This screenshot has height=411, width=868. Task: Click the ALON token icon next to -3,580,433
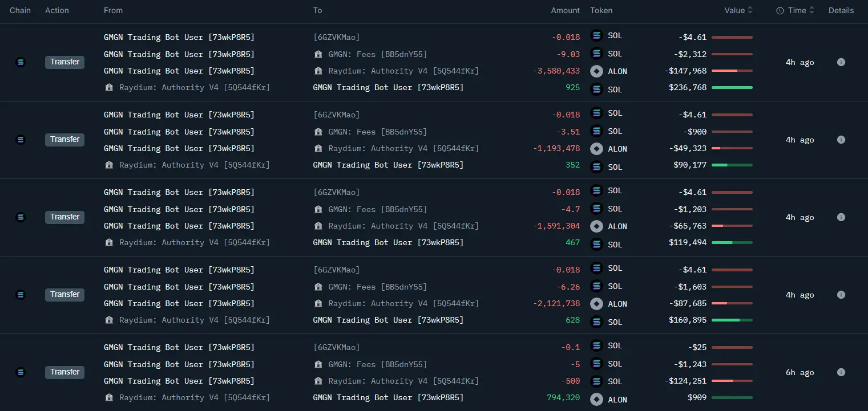pos(596,71)
